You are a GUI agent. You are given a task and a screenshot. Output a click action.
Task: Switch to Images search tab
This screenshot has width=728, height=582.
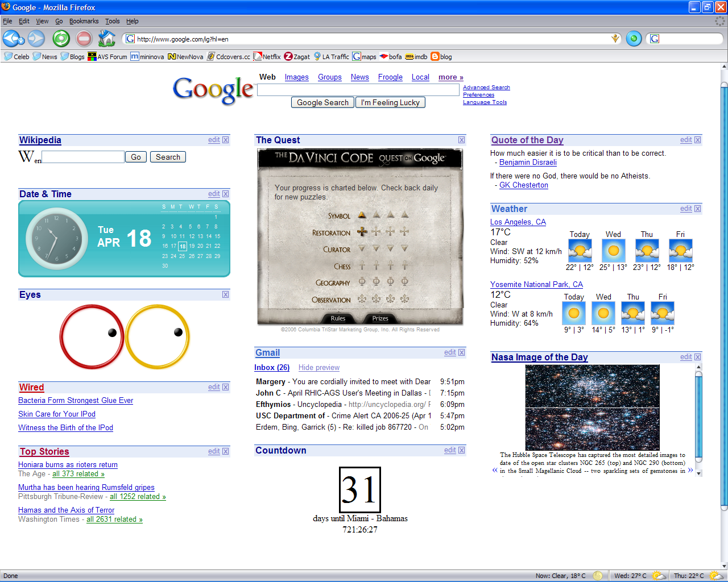(x=296, y=77)
